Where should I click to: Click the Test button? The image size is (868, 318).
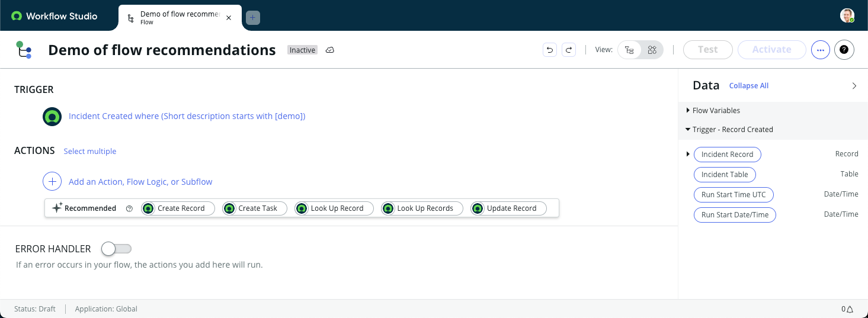pyautogui.click(x=708, y=50)
